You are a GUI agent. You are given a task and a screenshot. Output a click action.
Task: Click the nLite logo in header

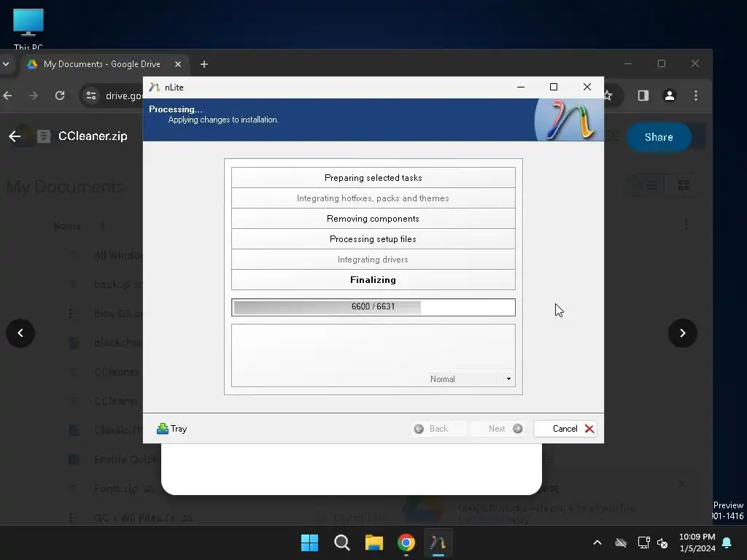coord(569,120)
